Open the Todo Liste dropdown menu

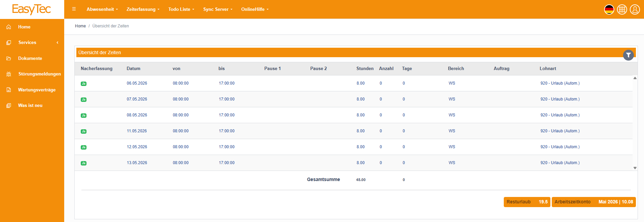[x=181, y=9]
